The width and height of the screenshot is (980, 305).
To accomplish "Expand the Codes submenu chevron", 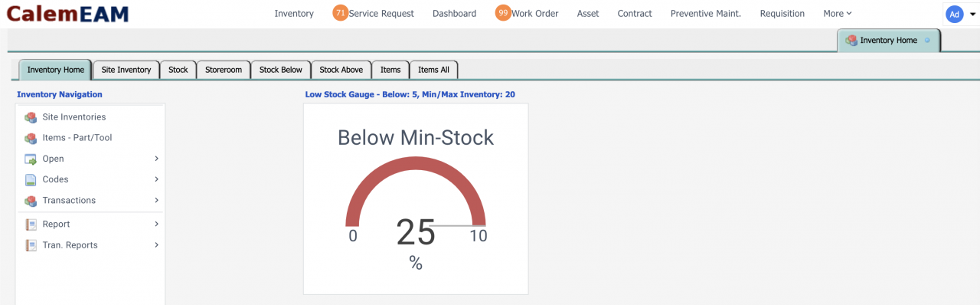I will [x=156, y=179].
